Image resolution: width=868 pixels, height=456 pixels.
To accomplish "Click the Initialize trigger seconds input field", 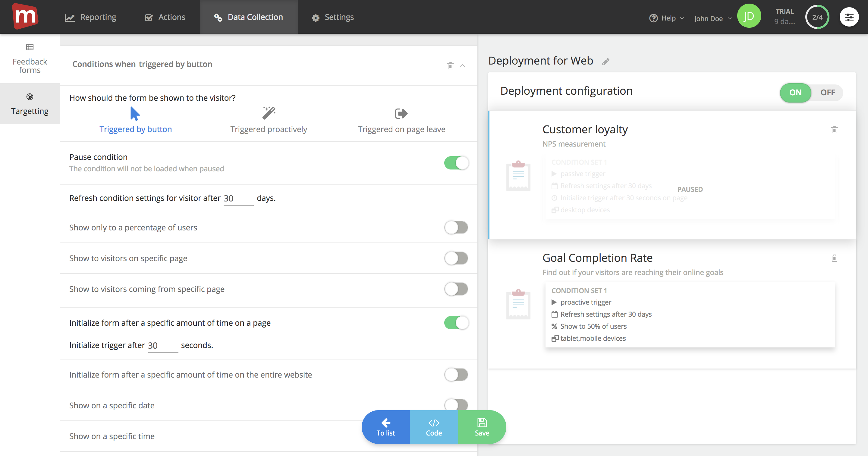I will [163, 345].
